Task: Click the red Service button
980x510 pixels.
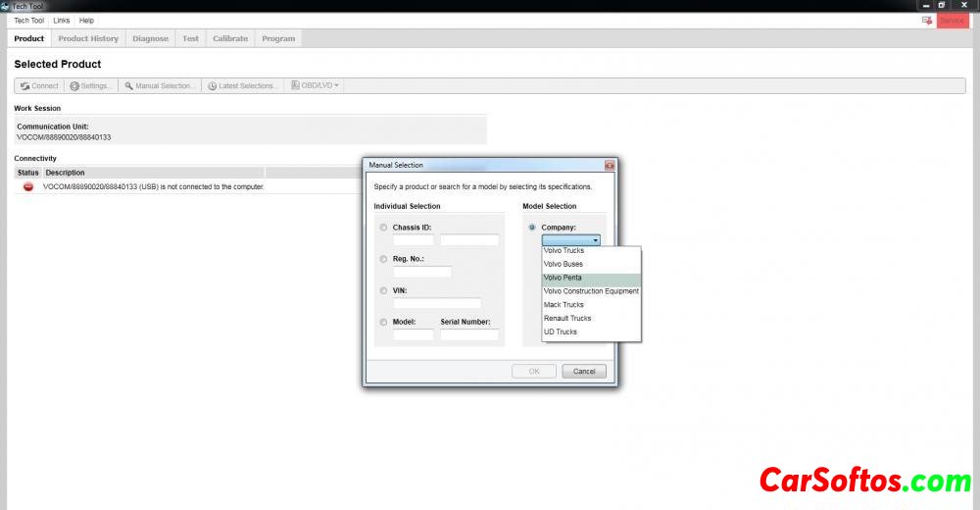Action: (x=952, y=20)
